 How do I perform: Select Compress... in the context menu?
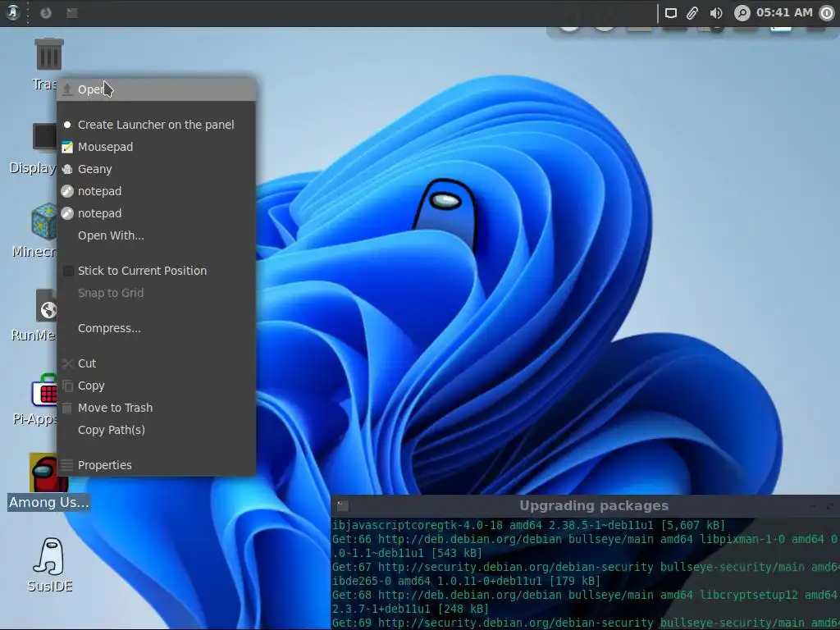157,328
